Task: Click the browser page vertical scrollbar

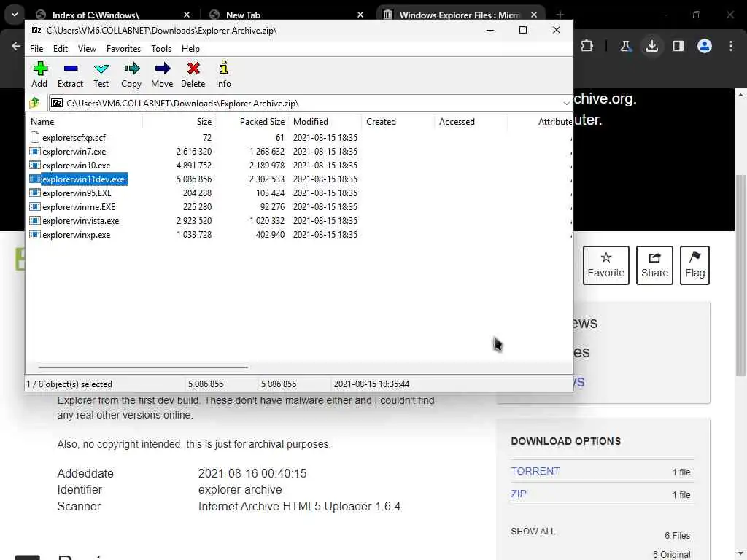Action: 741,276
